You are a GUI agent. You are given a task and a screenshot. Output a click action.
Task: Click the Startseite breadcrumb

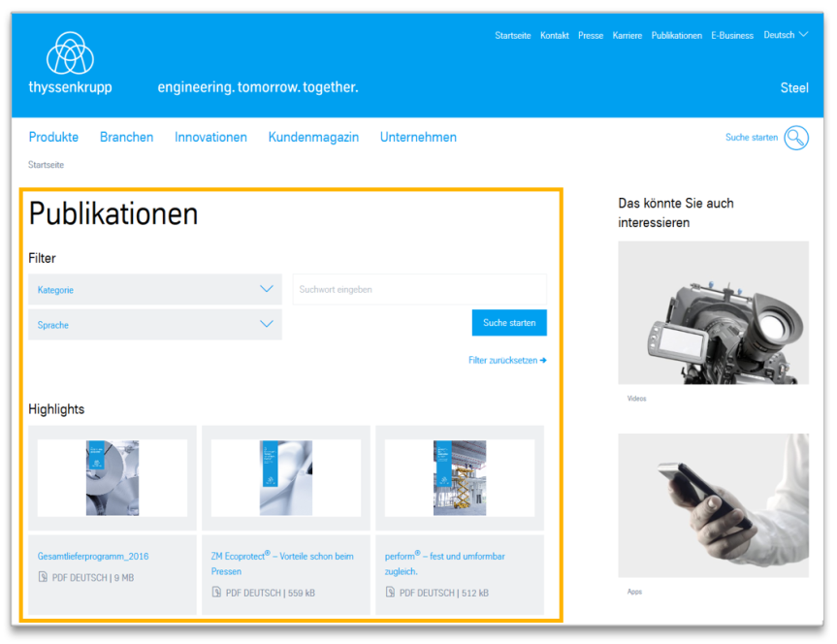(x=46, y=165)
